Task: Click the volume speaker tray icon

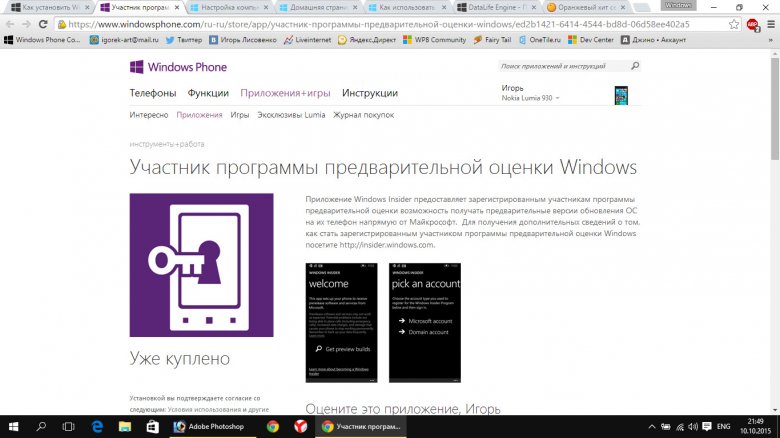Action: click(x=693, y=427)
